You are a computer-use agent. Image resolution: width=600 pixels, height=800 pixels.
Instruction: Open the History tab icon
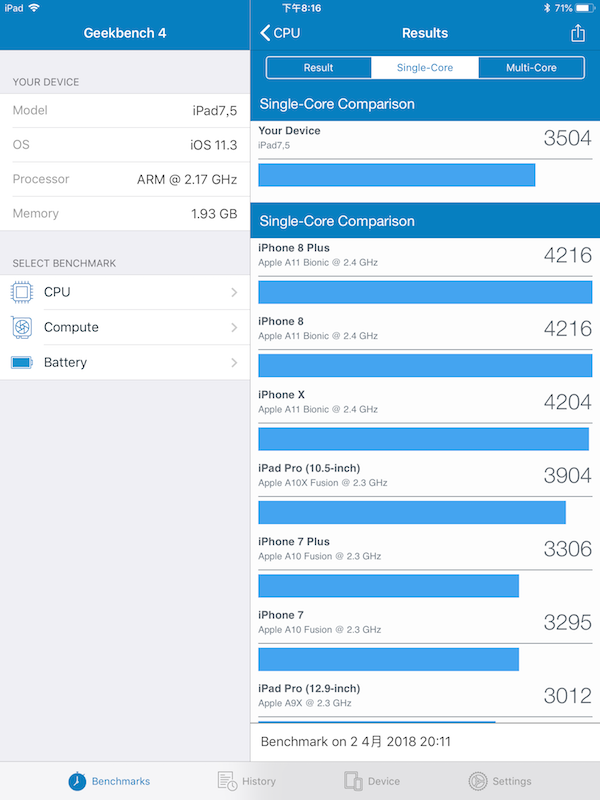[x=227, y=781]
